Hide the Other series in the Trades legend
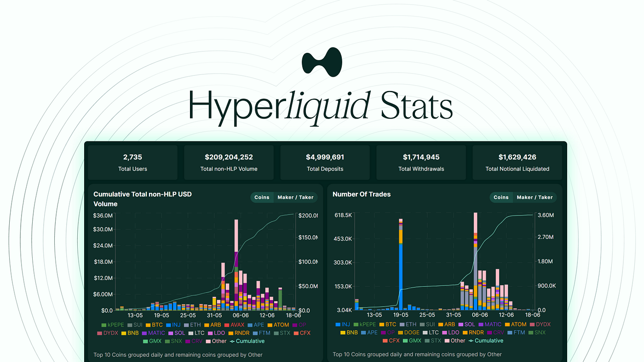This screenshot has width=644, height=362. (455, 340)
